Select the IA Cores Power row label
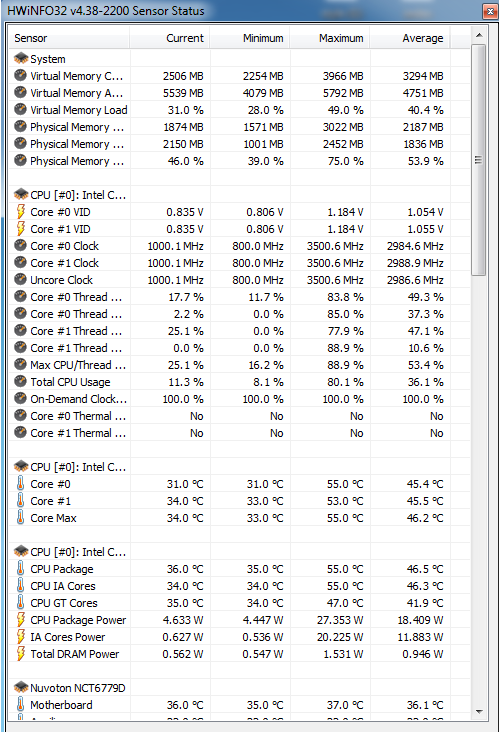 click(68, 637)
